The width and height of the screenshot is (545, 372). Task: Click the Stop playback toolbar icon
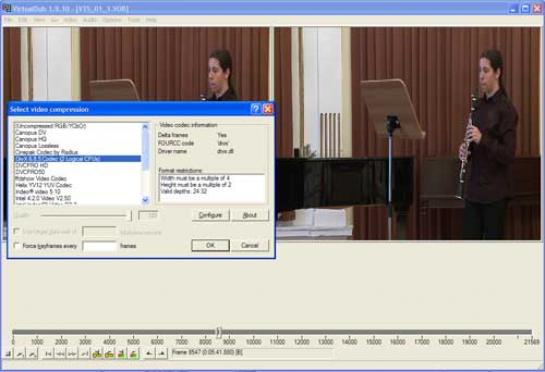click(8, 354)
